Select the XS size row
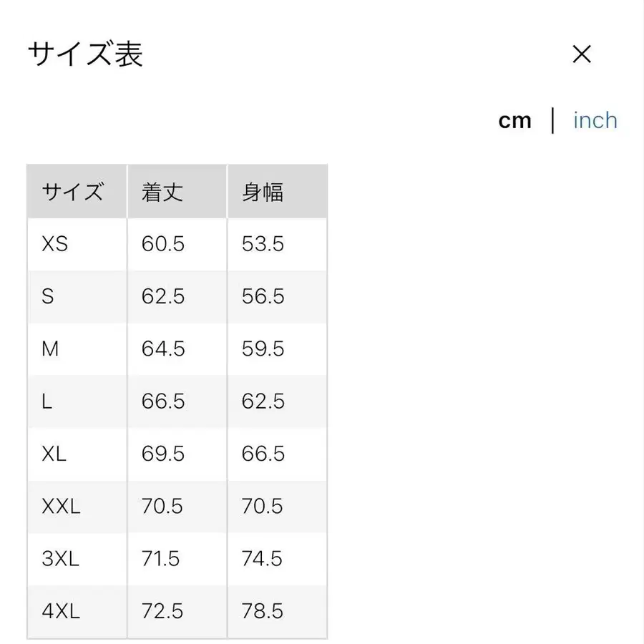This screenshot has width=644, height=644. (x=77, y=244)
